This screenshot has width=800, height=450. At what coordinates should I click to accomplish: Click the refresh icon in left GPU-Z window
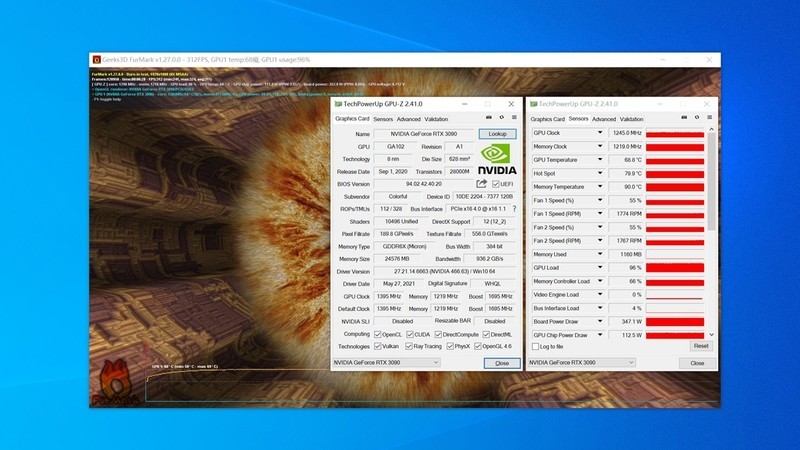point(502,117)
